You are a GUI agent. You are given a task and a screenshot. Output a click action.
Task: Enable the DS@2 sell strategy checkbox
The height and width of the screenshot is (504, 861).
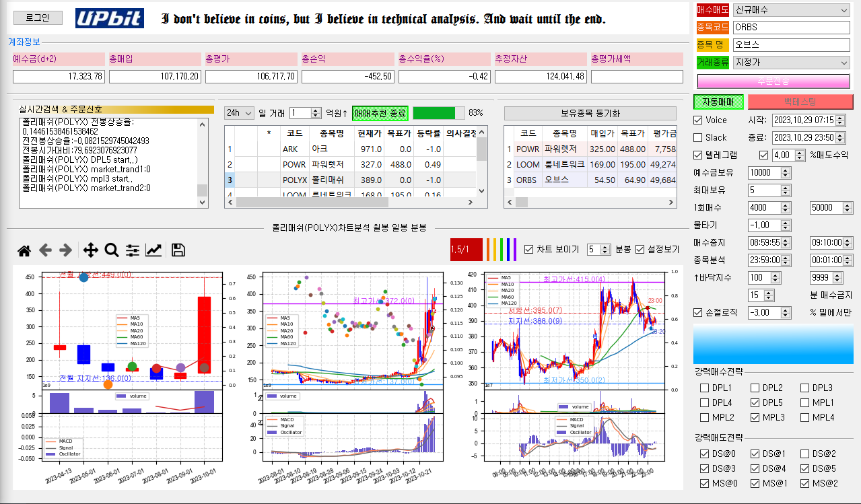[x=804, y=454]
